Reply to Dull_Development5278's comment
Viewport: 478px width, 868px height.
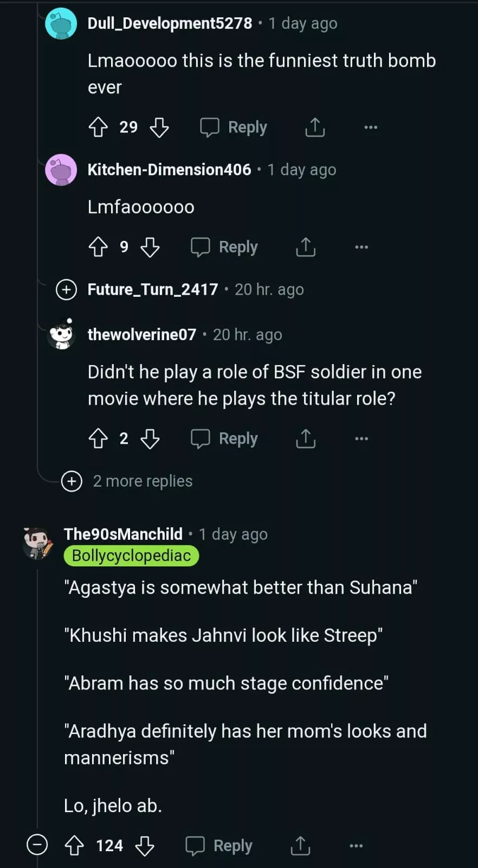click(x=234, y=127)
